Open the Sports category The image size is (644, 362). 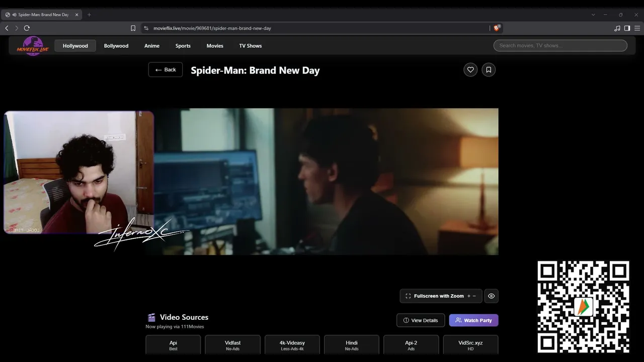[183, 46]
